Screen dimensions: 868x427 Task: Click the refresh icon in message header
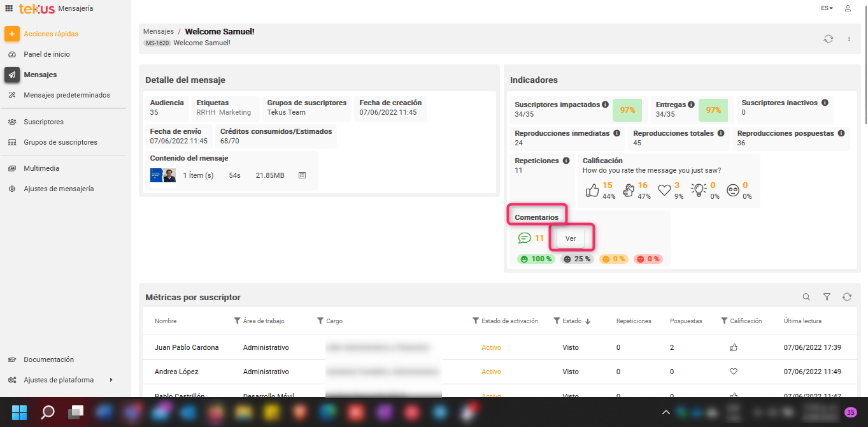pos(828,39)
